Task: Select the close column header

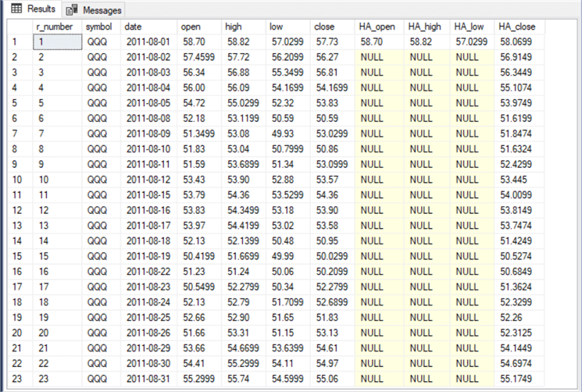Action: 332,27
